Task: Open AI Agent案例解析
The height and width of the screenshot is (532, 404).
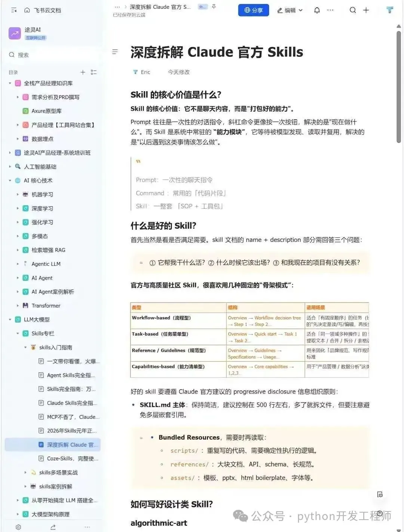Action: (x=53, y=292)
